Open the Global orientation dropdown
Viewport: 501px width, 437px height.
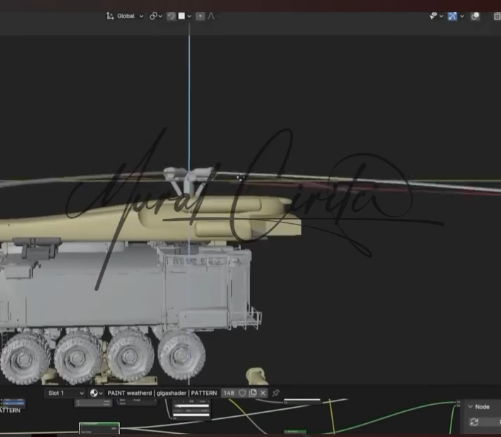(130, 16)
